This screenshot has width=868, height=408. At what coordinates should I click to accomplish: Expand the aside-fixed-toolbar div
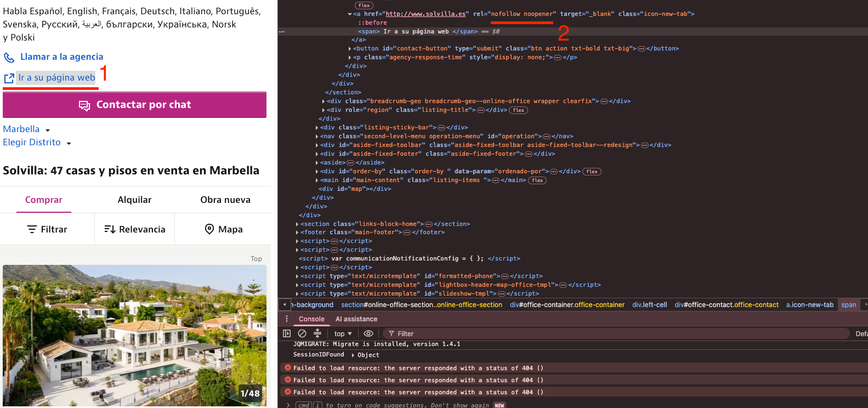317,145
